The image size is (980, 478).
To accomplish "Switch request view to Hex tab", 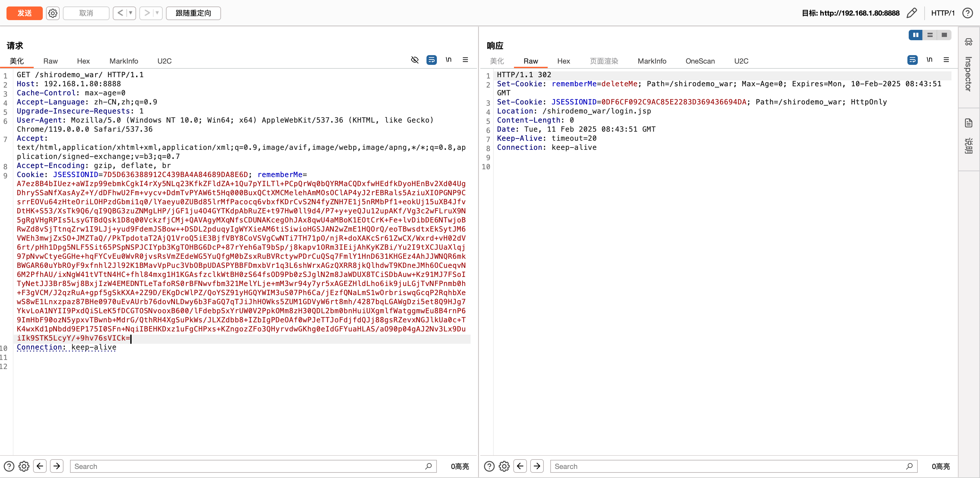I will click(83, 61).
